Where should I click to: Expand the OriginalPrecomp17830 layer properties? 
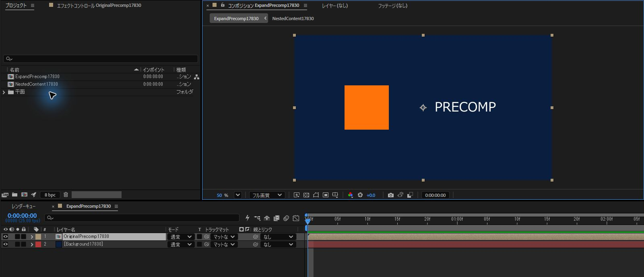tap(32, 237)
